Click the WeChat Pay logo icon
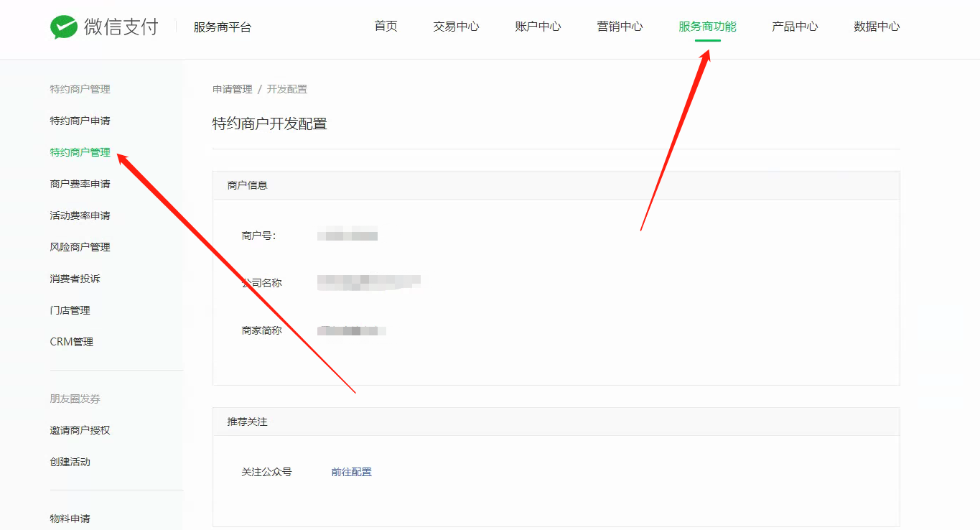 coord(64,27)
